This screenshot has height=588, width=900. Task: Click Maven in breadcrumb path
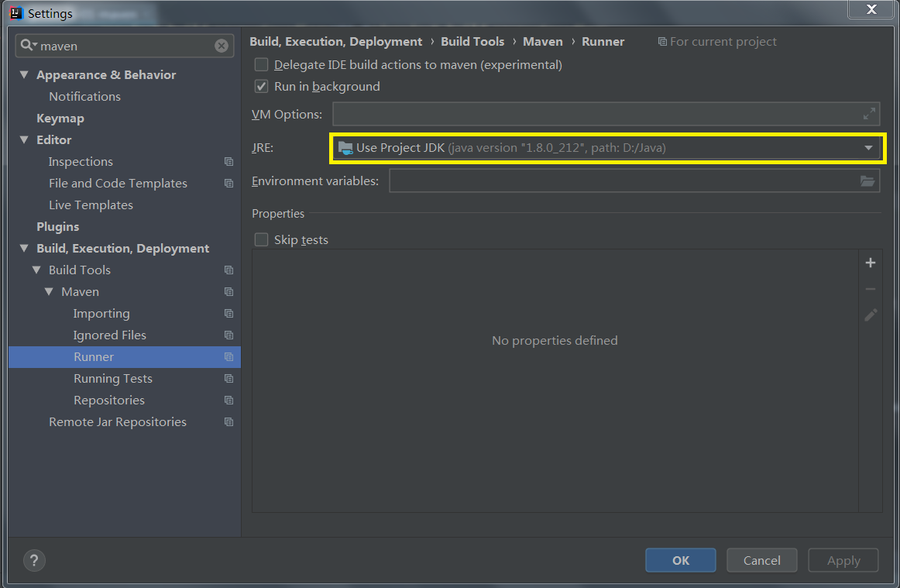coord(543,42)
